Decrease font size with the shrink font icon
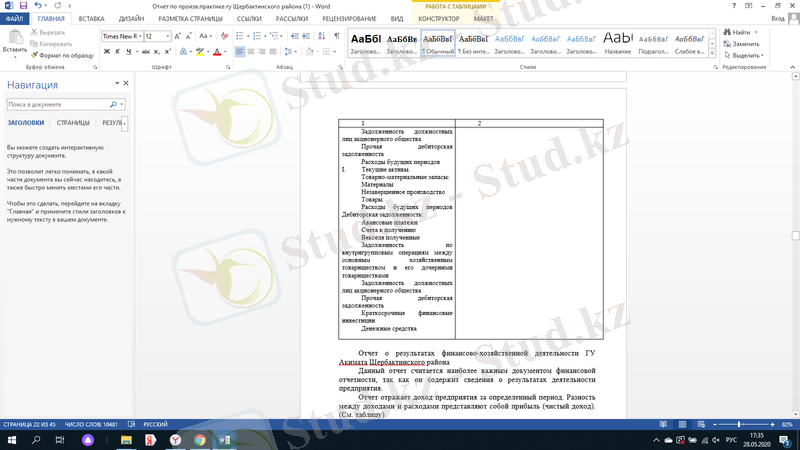 coord(188,36)
